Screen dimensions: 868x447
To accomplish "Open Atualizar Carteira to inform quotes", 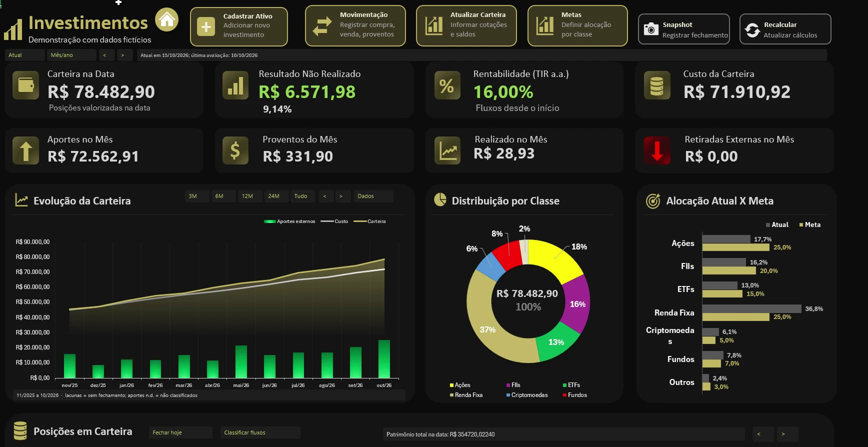I will point(466,25).
